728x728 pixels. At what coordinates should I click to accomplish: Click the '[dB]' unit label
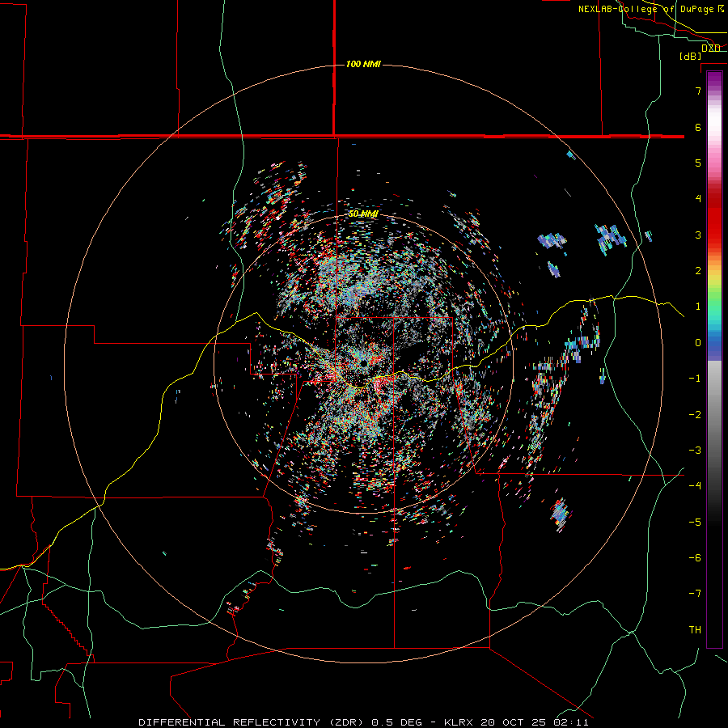click(691, 56)
